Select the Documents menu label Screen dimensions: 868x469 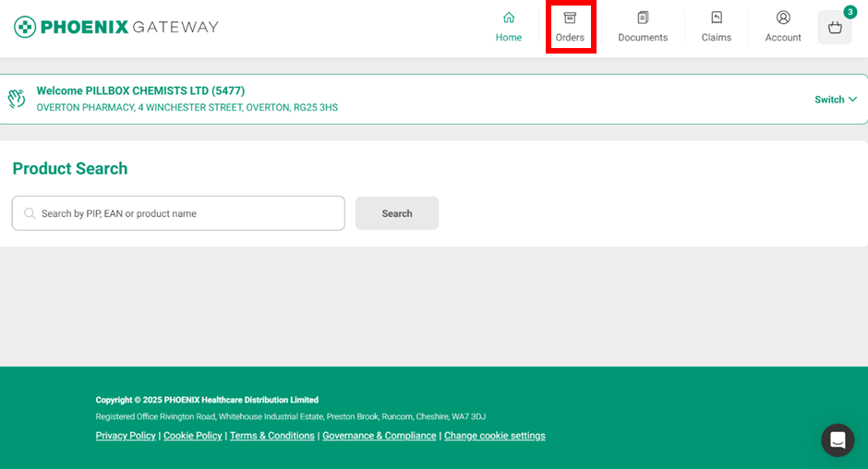[x=643, y=38]
